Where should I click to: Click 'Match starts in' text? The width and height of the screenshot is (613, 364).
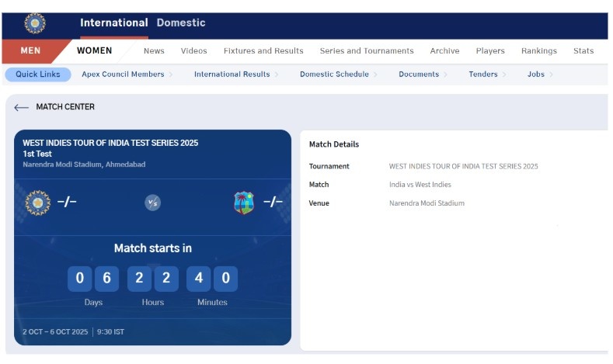[x=153, y=248]
